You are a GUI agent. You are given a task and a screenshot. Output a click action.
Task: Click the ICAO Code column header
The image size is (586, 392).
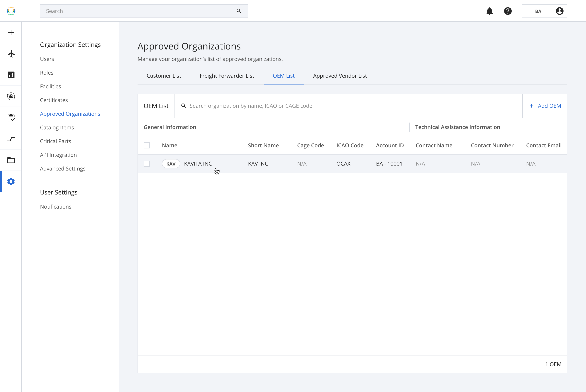[350, 146]
